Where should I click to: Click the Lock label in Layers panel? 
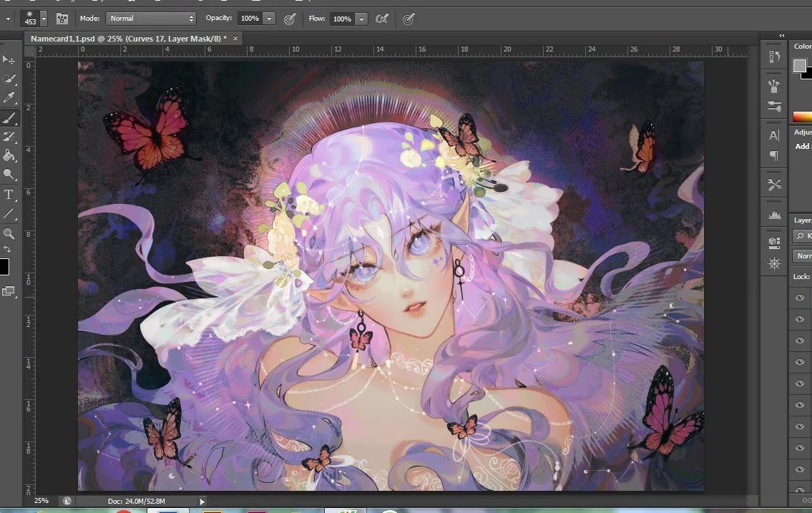(x=801, y=277)
